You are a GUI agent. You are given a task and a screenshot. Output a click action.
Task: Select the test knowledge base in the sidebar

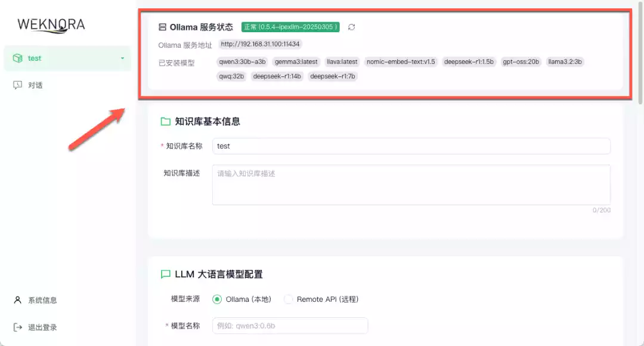click(x=35, y=58)
